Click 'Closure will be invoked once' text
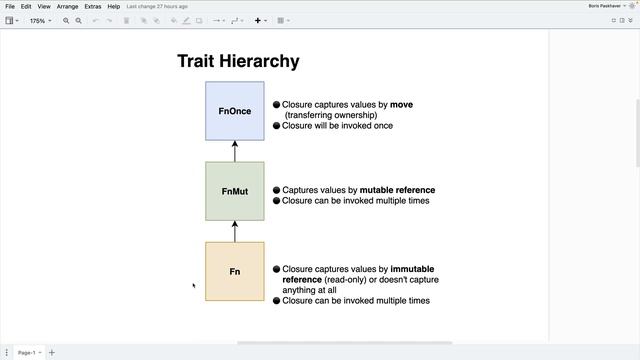Viewport: 640px width, 360px height. (x=337, y=126)
